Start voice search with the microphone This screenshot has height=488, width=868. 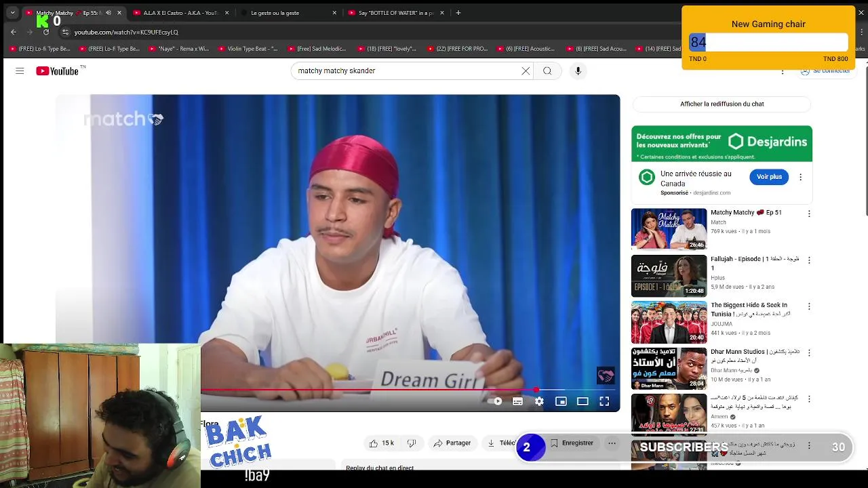point(578,70)
